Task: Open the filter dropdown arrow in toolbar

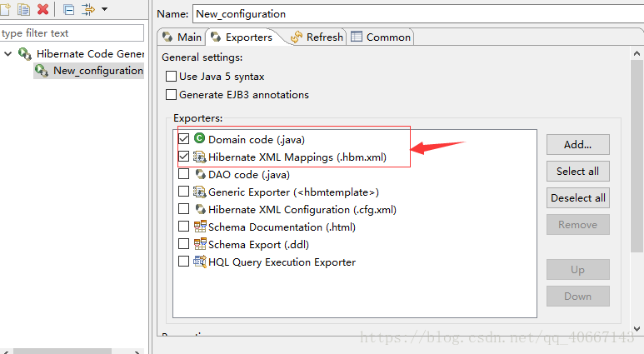Action: [104, 9]
